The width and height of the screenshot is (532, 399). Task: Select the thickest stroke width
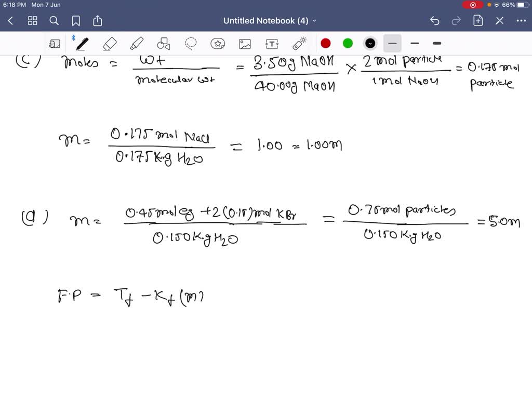pos(437,44)
